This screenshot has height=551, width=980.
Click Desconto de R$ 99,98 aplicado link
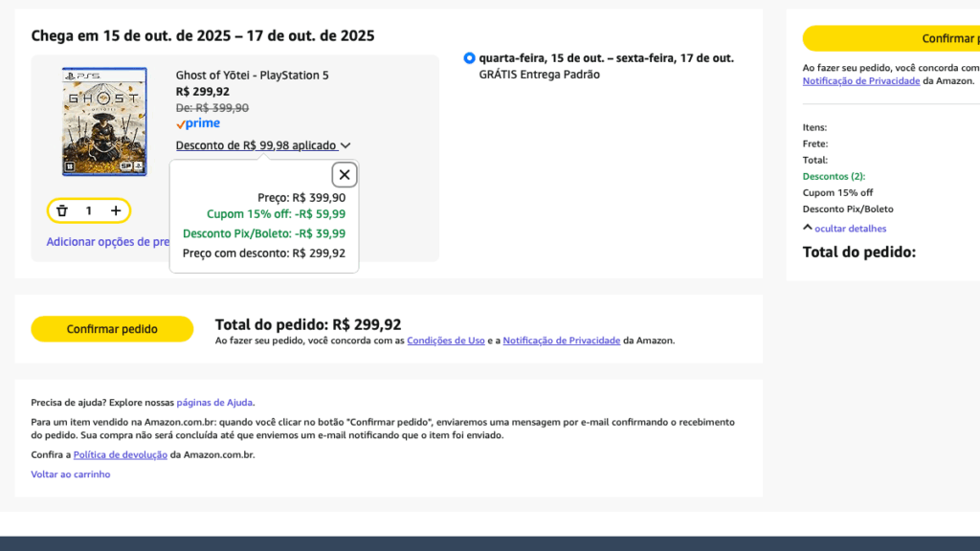point(256,145)
